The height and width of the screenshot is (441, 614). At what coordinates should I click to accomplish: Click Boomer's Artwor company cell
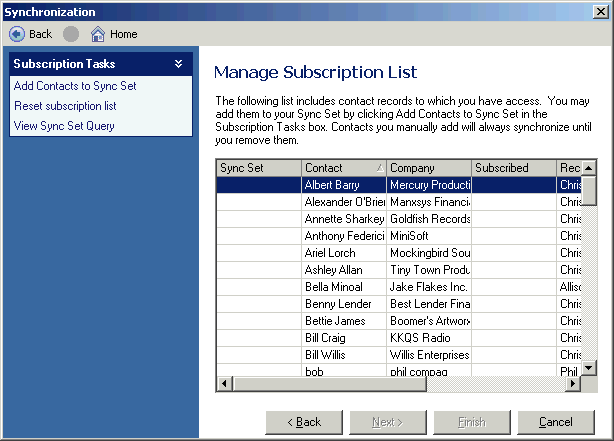[429, 321]
